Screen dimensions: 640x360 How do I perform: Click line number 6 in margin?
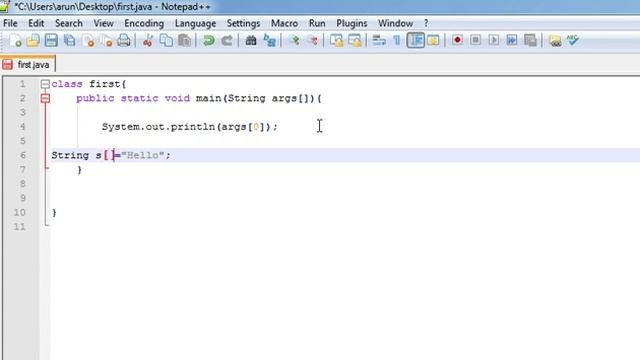click(x=22, y=155)
